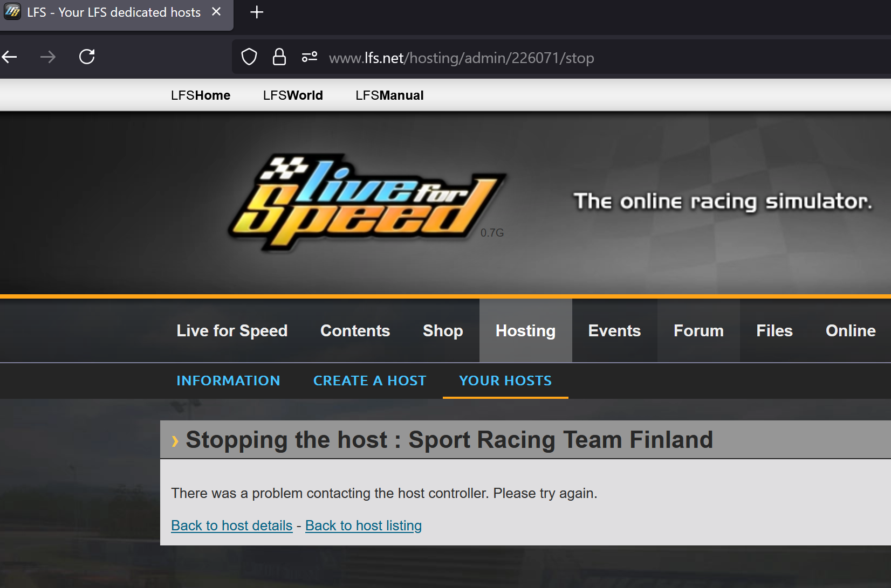
Task: Visit the Forum section
Action: [698, 330]
